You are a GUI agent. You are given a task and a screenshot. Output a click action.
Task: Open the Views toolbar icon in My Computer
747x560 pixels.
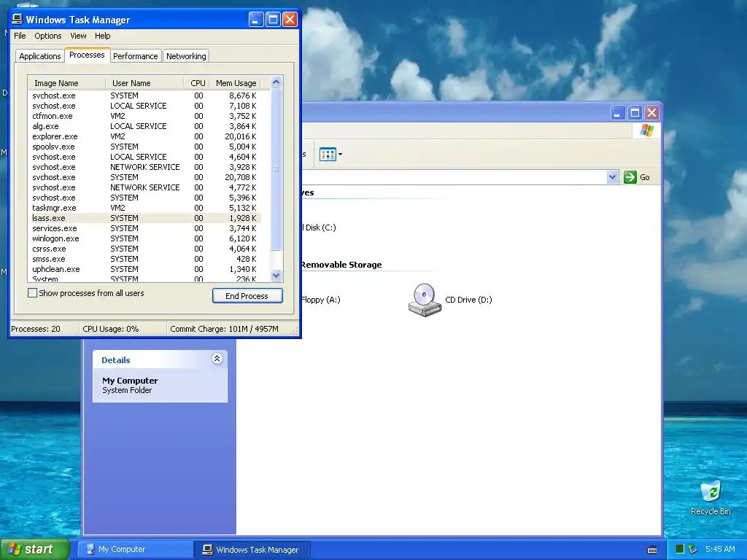tap(328, 155)
